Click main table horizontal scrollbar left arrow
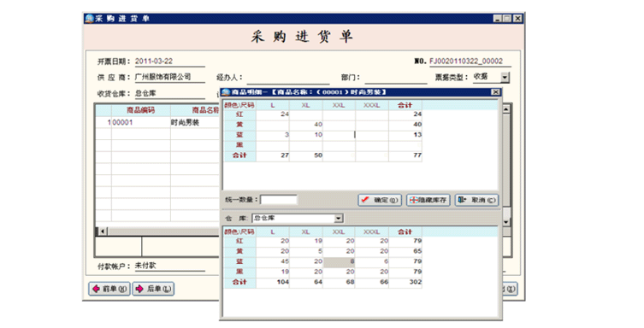The height and width of the screenshot is (328, 644). coord(103,231)
